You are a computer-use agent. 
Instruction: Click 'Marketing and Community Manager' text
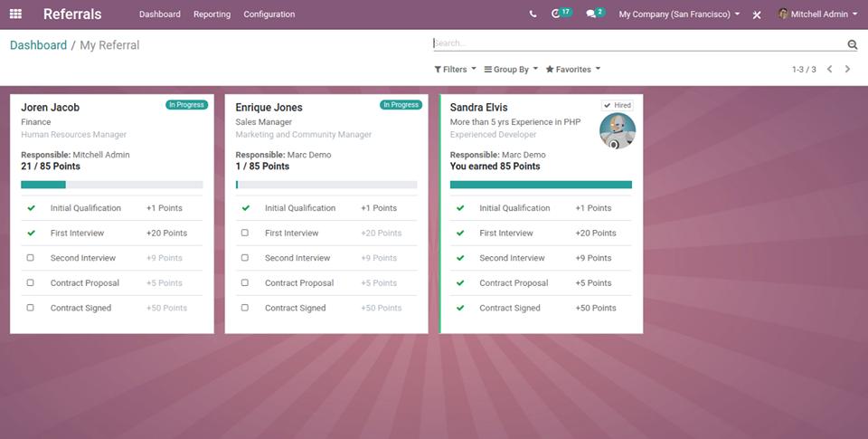click(304, 135)
